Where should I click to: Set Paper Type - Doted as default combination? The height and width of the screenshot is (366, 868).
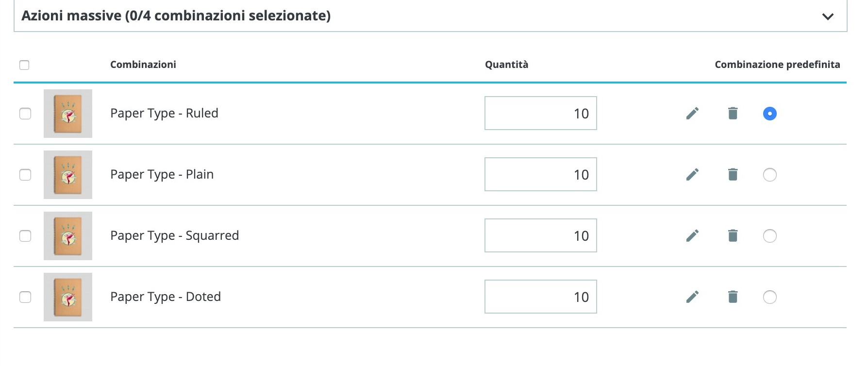[769, 297]
